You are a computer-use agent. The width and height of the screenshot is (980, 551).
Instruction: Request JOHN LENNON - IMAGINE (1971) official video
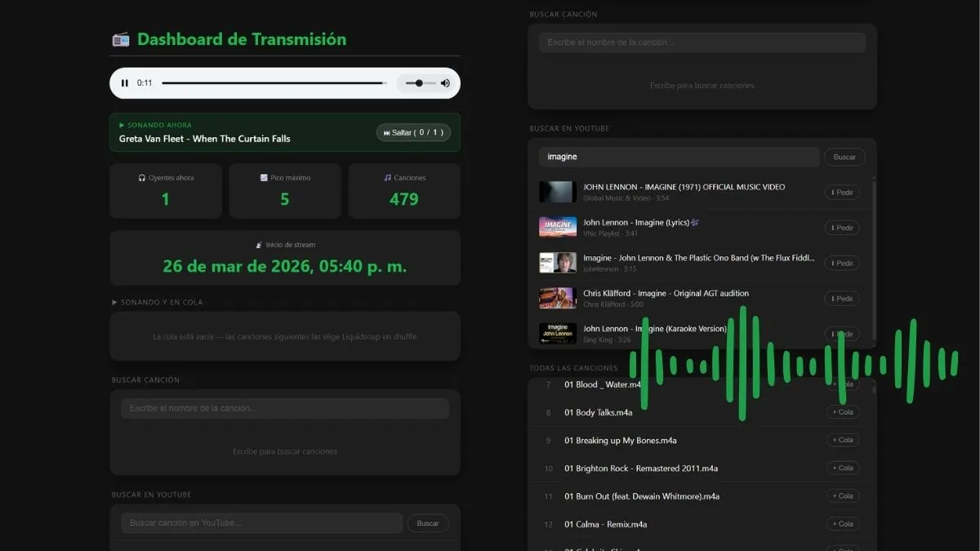(842, 193)
